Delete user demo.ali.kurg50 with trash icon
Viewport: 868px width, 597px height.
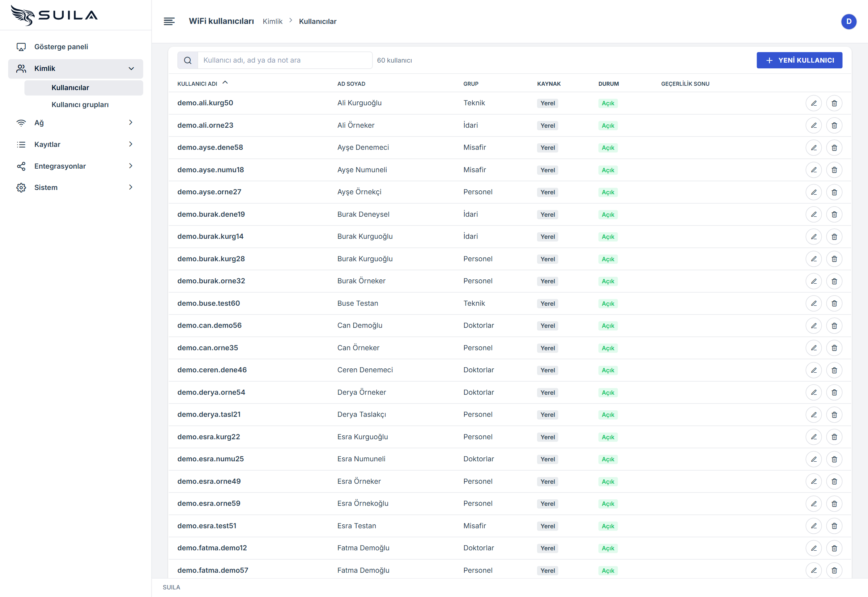coord(834,103)
